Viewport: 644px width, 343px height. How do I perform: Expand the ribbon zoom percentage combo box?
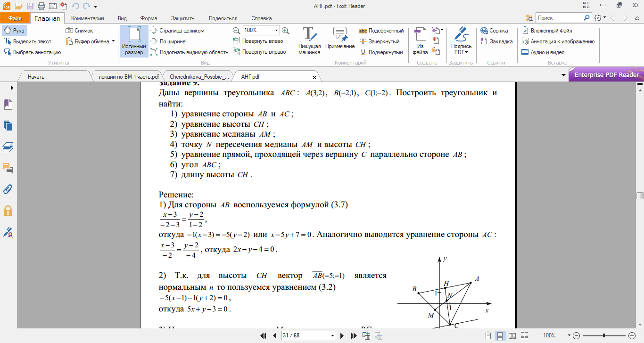(x=276, y=30)
